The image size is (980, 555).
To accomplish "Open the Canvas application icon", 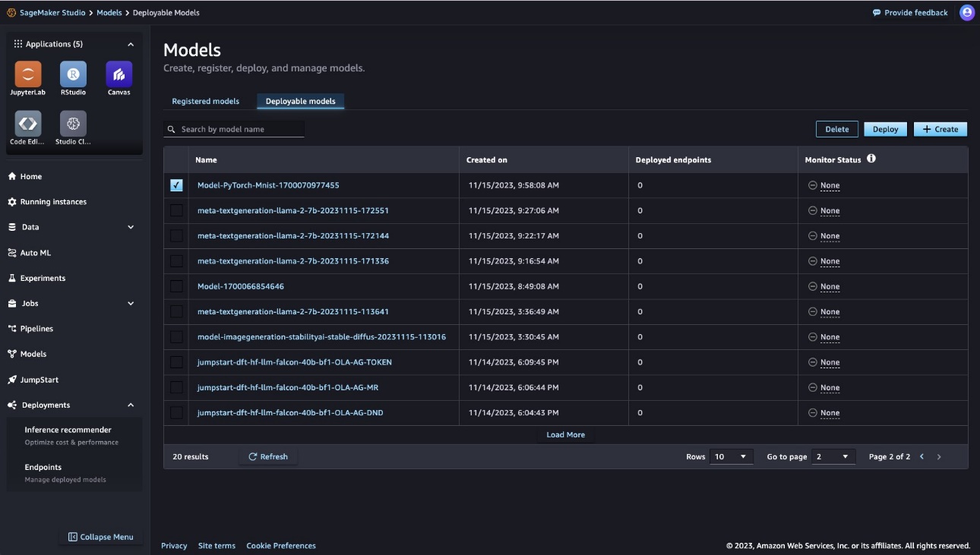I will pyautogui.click(x=119, y=74).
